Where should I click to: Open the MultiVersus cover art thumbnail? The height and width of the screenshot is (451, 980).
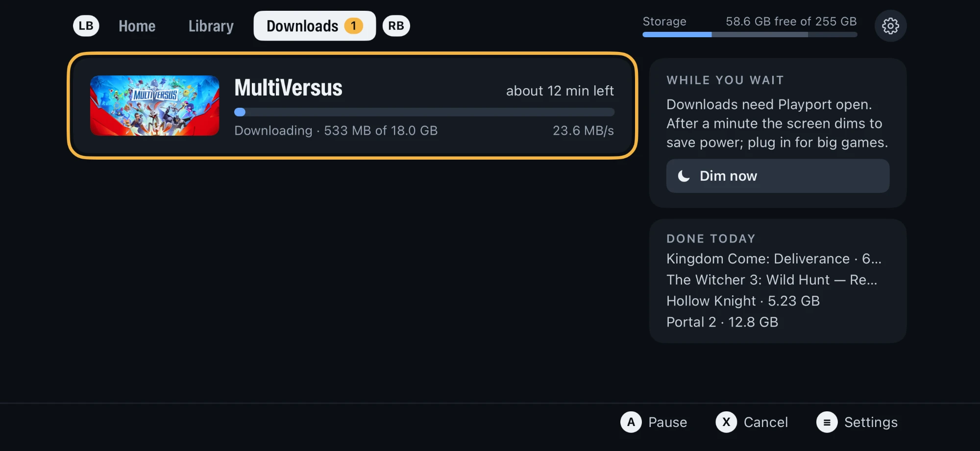(x=155, y=106)
